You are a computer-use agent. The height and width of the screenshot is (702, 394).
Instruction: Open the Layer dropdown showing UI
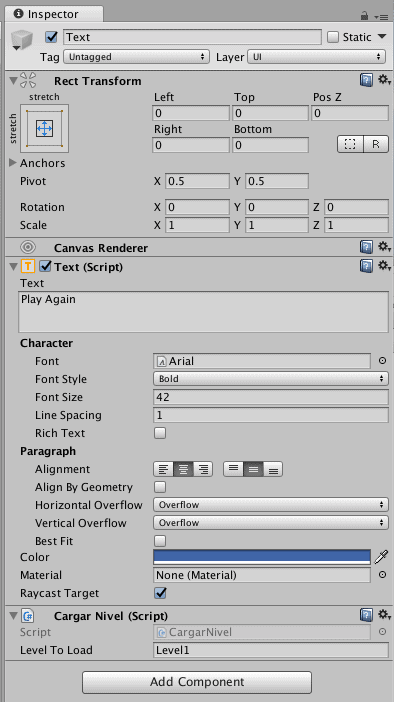[316, 57]
